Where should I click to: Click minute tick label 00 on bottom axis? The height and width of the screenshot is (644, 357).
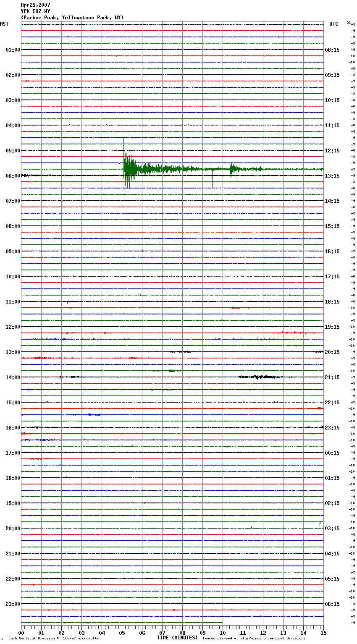[21, 633]
